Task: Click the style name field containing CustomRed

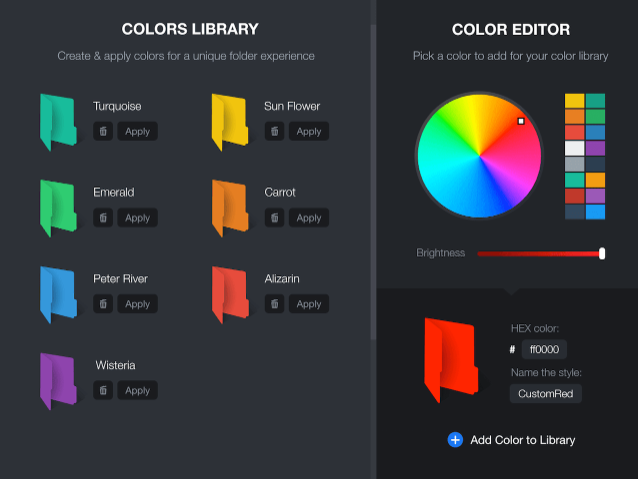Action: 546,394
